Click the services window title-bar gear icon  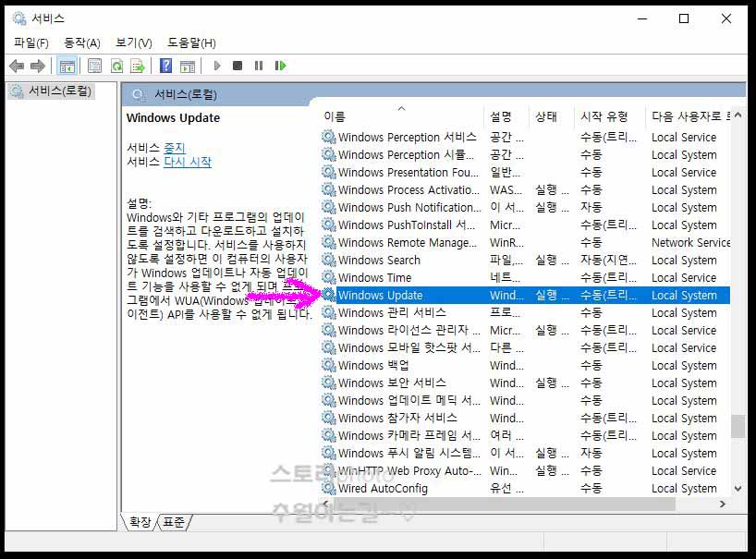(x=19, y=18)
